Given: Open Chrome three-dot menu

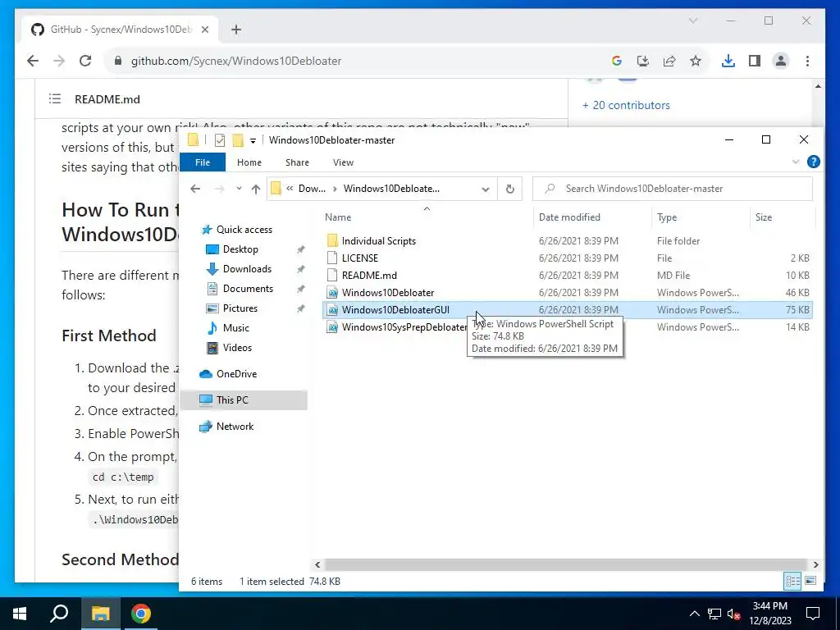Looking at the screenshot, I should pos(807,61).
